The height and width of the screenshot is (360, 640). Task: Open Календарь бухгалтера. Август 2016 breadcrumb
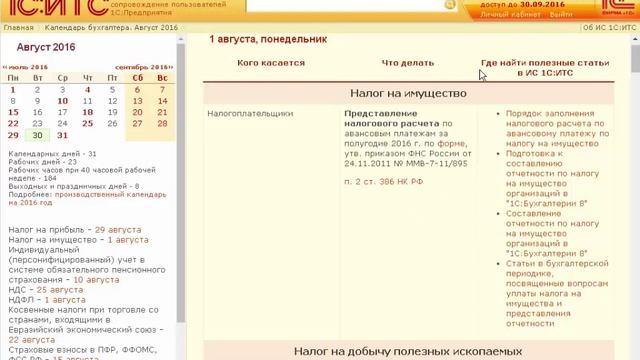(111, 28)
